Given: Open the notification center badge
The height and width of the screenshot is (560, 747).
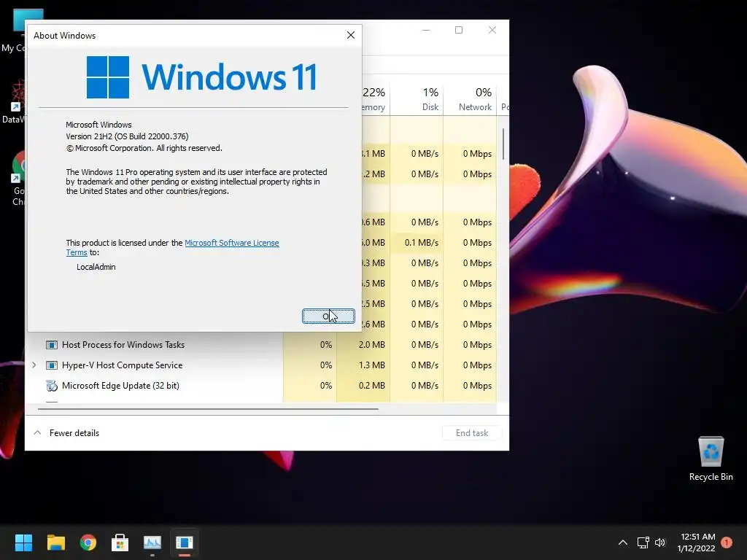Looking at the screenshot, I should (x=727, y=542).
